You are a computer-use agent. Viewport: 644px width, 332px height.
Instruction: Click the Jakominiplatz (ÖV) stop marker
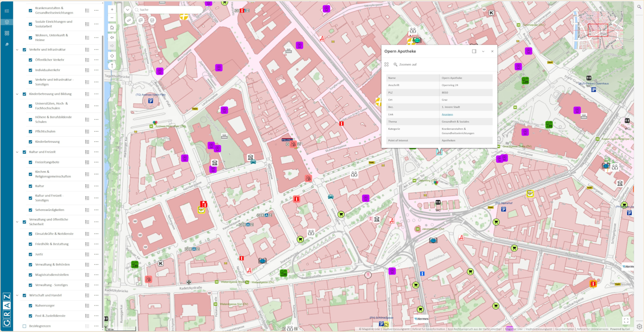418,229
